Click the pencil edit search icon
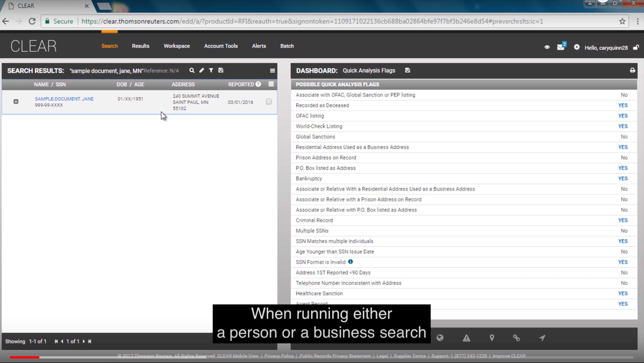This screenshot has width=644, height=363. [x=202, y=70]
